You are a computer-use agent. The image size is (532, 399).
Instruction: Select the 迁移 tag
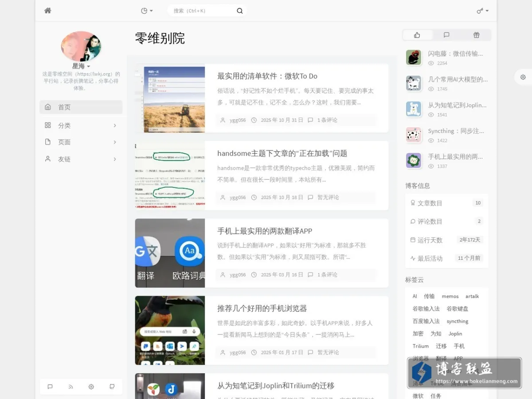click(x=441, y=346)
